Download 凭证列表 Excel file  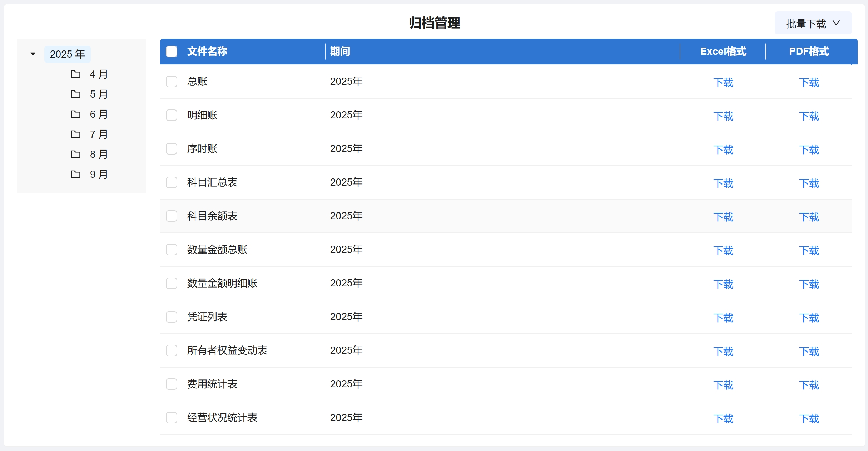(x=723, y=318)
